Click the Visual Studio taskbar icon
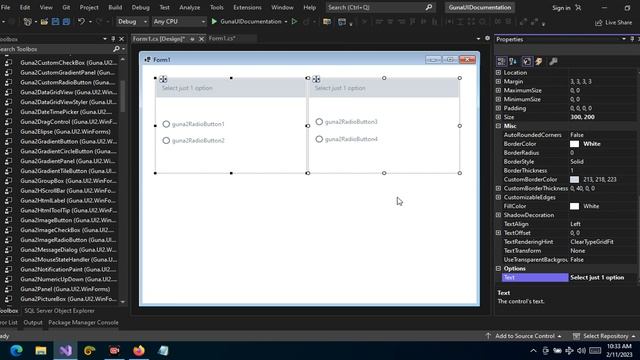The height and width of the screenshot is (360, 640). (65, 350)
